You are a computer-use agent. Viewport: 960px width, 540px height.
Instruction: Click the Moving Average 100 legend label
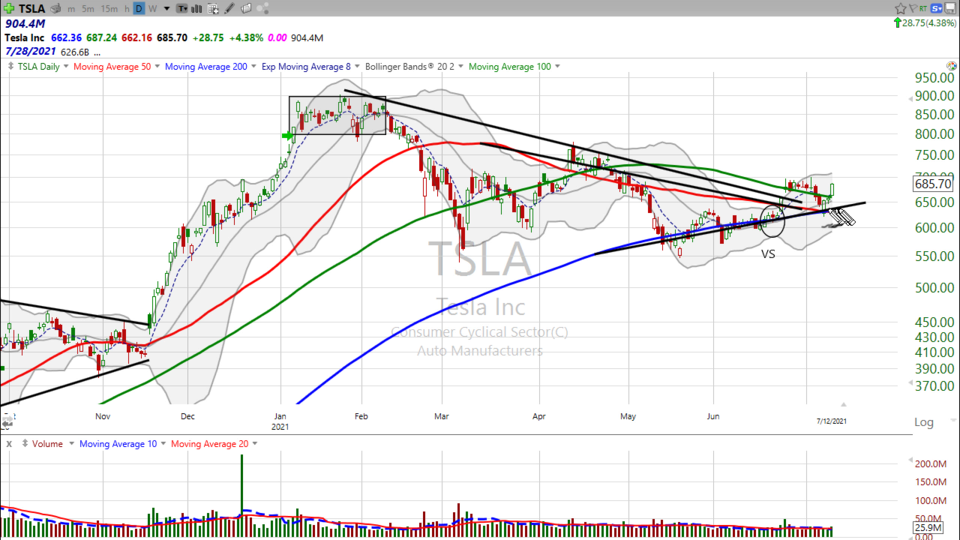(x=510, y=67)
